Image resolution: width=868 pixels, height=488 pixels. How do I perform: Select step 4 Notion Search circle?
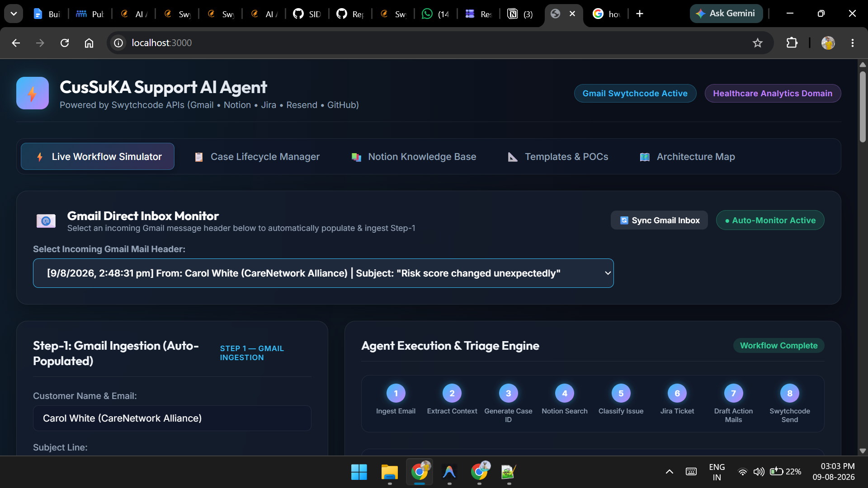point(565,393)
